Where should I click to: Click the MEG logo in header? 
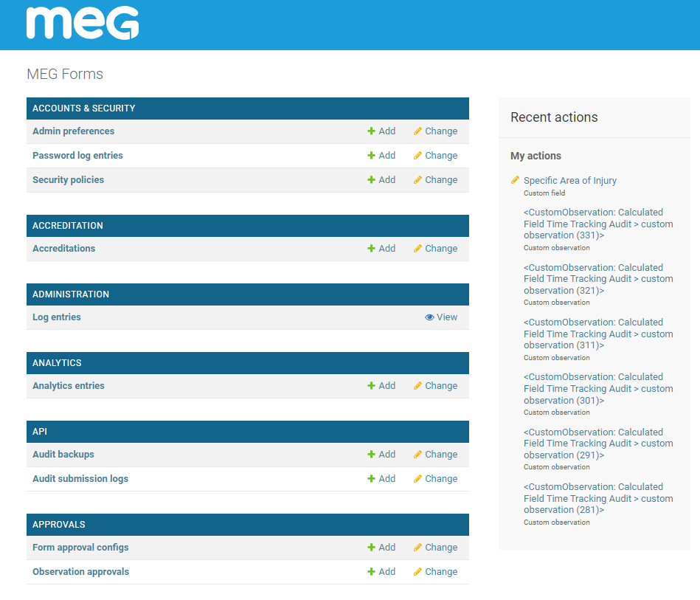(83, 24)
